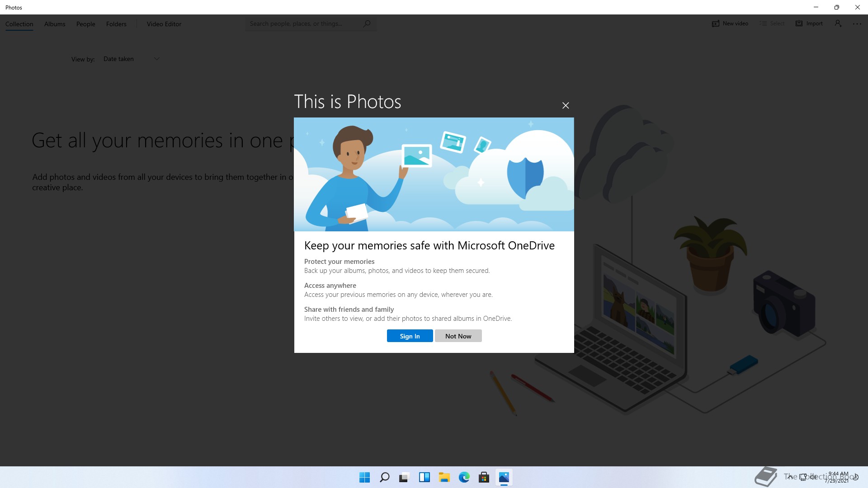868x488 pixels.
Task: Open the Widgets taskbar icon
Action: 424,477
